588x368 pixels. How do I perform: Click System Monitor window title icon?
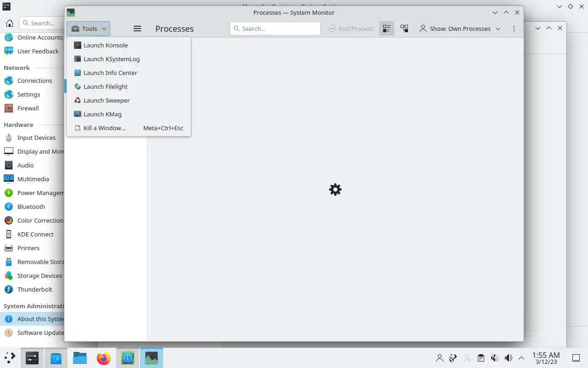(70, 12)
